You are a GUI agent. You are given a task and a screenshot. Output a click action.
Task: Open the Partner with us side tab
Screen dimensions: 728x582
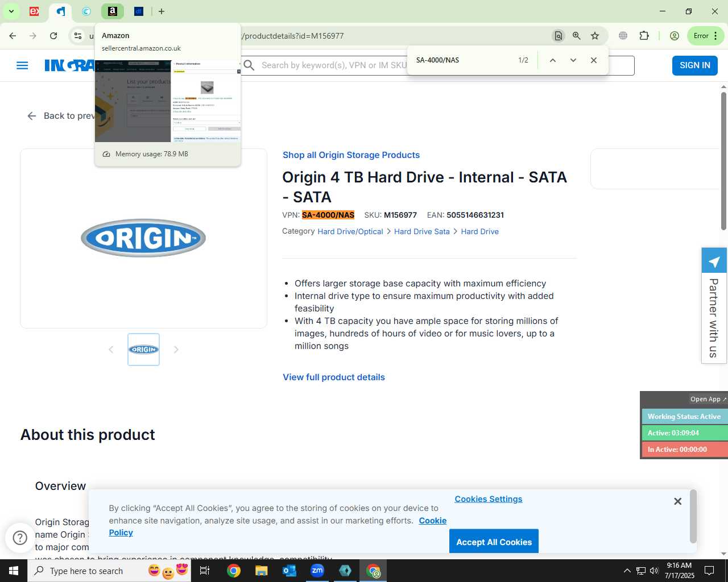point(714,305)
